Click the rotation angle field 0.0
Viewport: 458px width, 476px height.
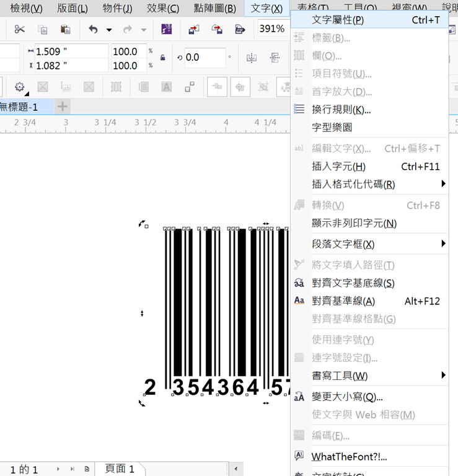205,57
